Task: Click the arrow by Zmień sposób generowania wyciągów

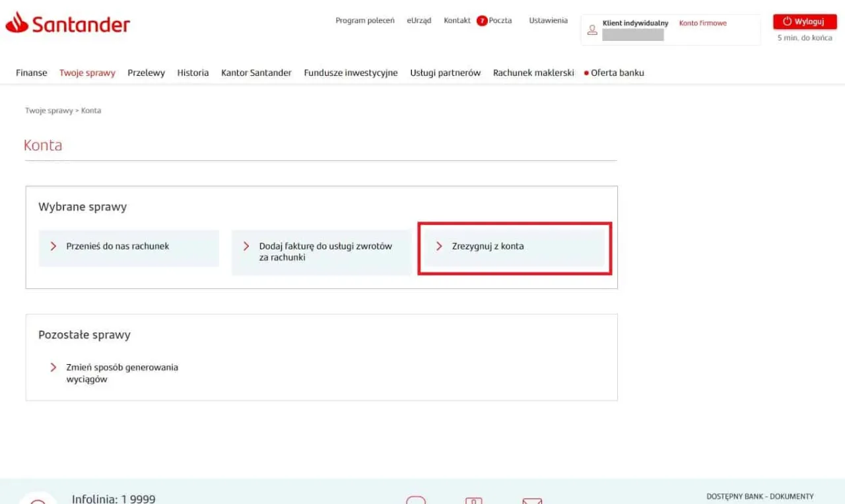Action: [54, 367]
